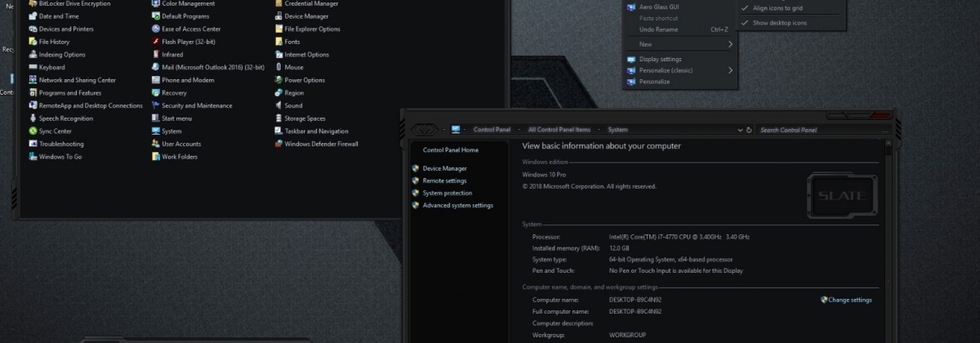
Task: Open Advanced system settings link
Action: point(457,205)
